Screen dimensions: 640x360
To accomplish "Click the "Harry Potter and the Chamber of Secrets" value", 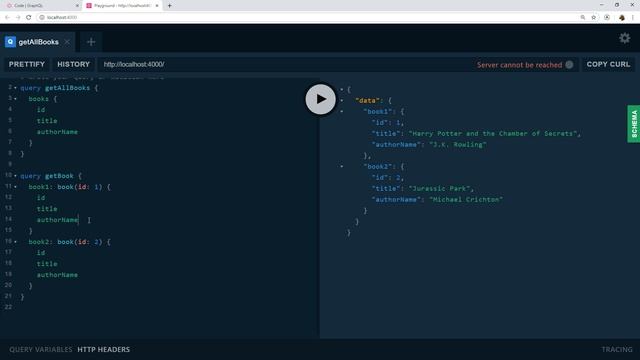I will (x=493, y=133).
